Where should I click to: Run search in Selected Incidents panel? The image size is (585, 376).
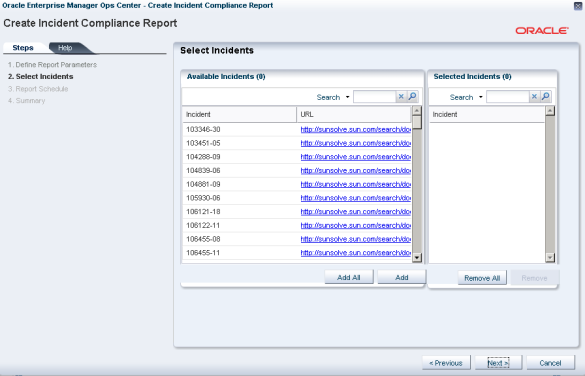(545, 97)
